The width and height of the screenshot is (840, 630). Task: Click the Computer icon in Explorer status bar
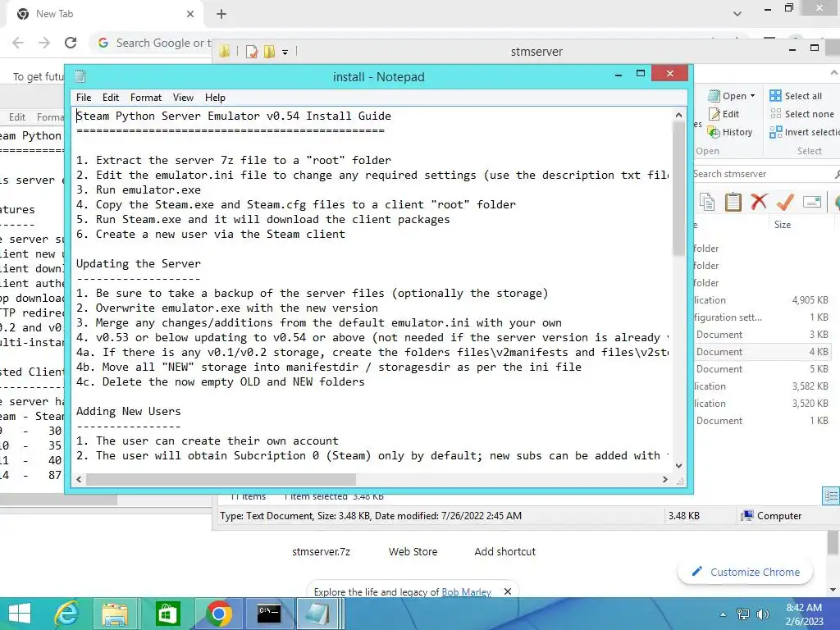(746, 515)
